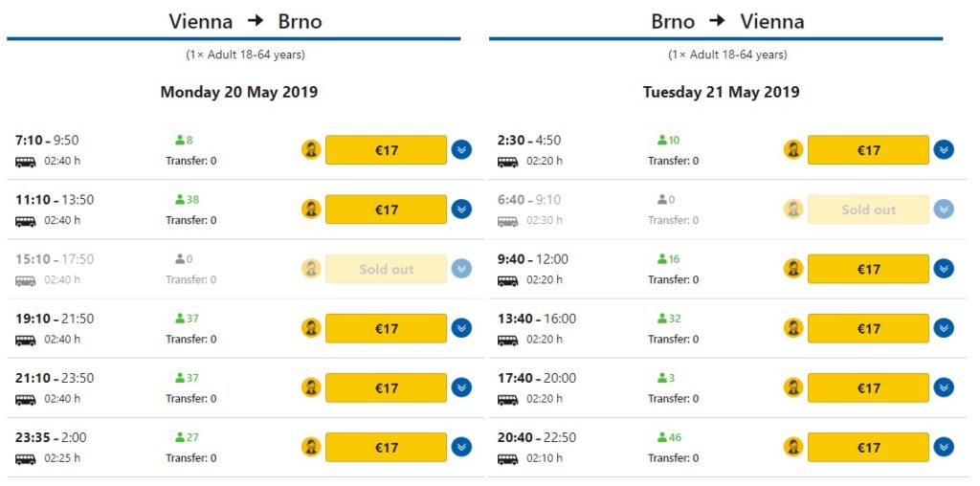Expand details for Vienna 23:35 connection
Screen dimensions: 980x486
click(461, 446)
